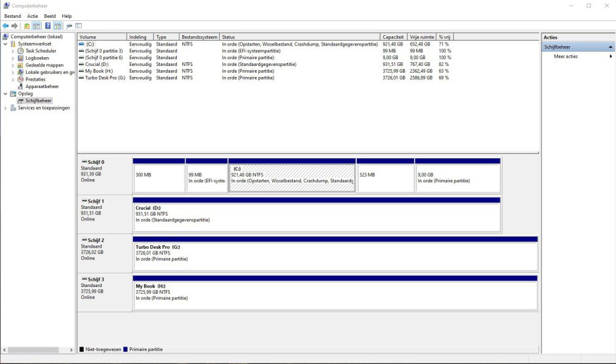Open the Actie menu
This screenshot has width=616, height=364.
(32, 16)
